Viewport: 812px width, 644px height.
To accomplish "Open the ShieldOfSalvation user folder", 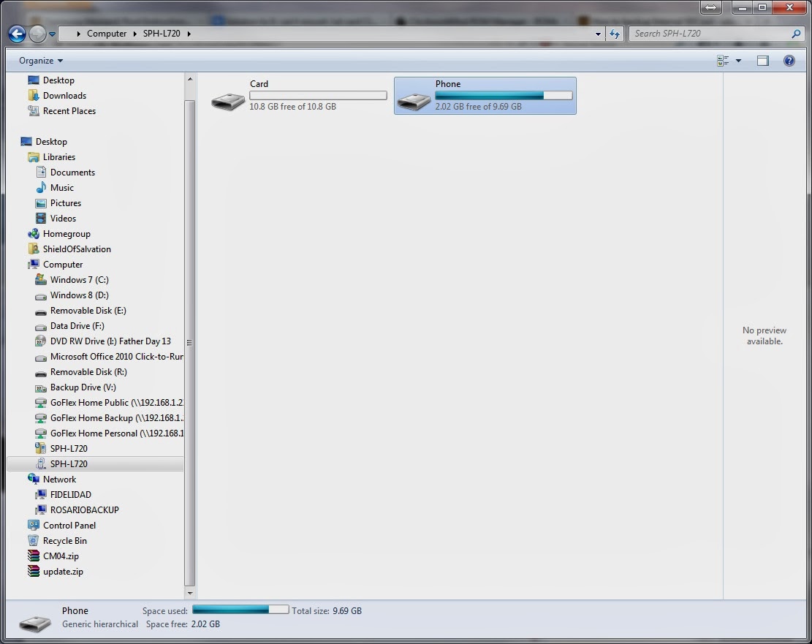I will [69, 249].
